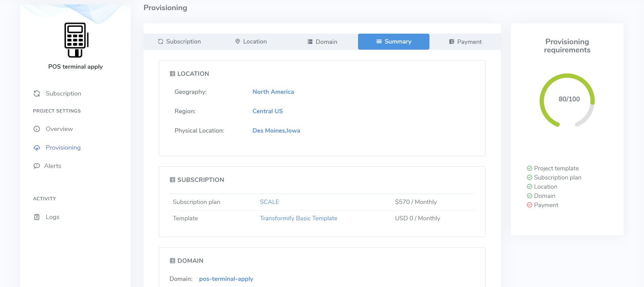644x287 pixels.
Task: Click the Central US region link
Action: point(268,111)
